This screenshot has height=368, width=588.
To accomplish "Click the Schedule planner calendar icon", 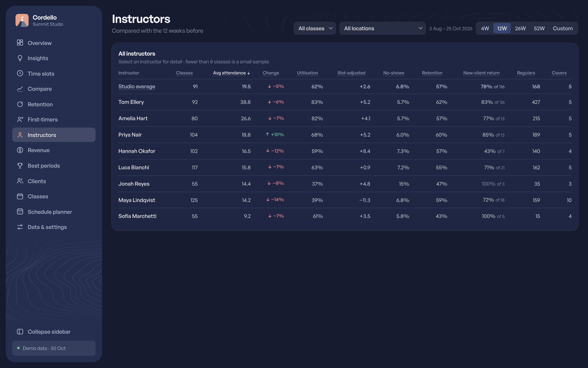I will [x=20, y=212].
